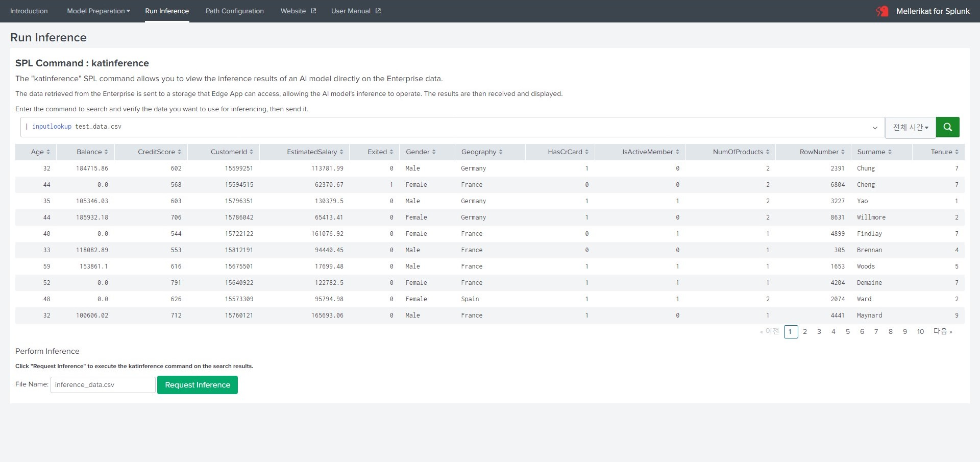Open the Path Configuration tab
Screen dimensions: 980x462
pyautogui.click(x=235, y=11)
